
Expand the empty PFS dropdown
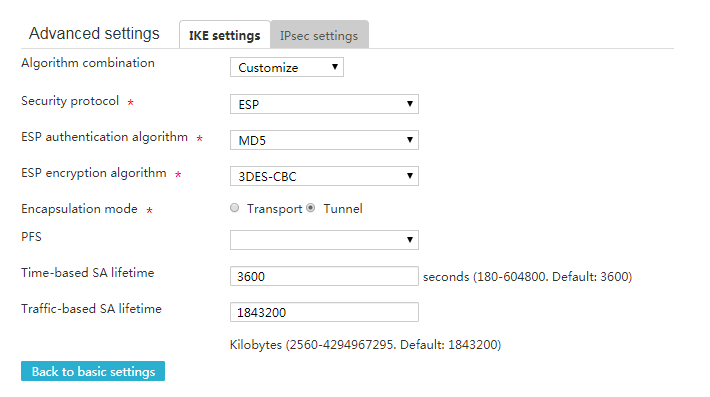324,240
